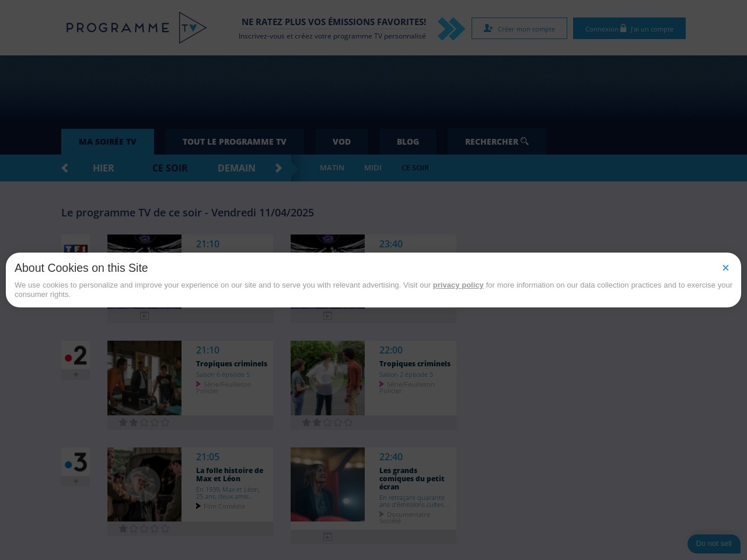Click Saison 6 épisode 5 text
This screenshot has height=560, width=747.
(x=223, y=374)
